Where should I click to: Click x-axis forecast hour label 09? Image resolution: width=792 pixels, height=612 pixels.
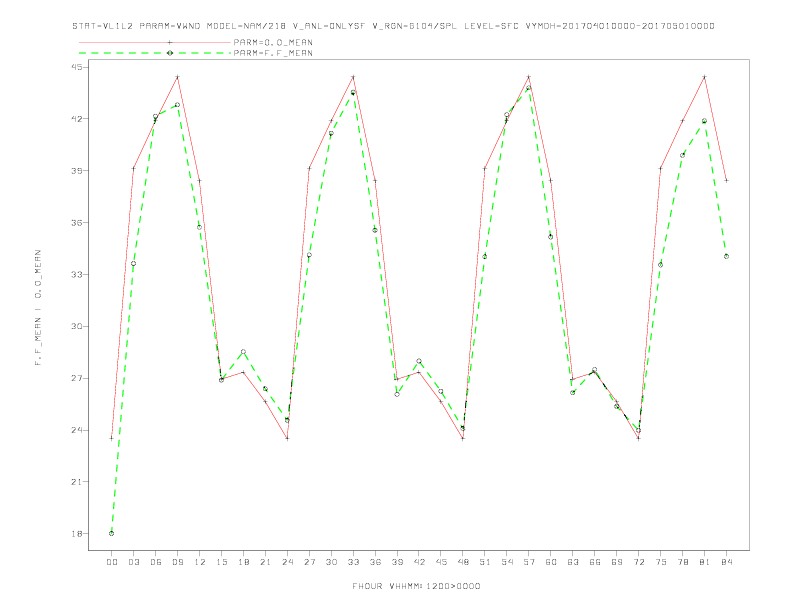click(x=177, y=562)
